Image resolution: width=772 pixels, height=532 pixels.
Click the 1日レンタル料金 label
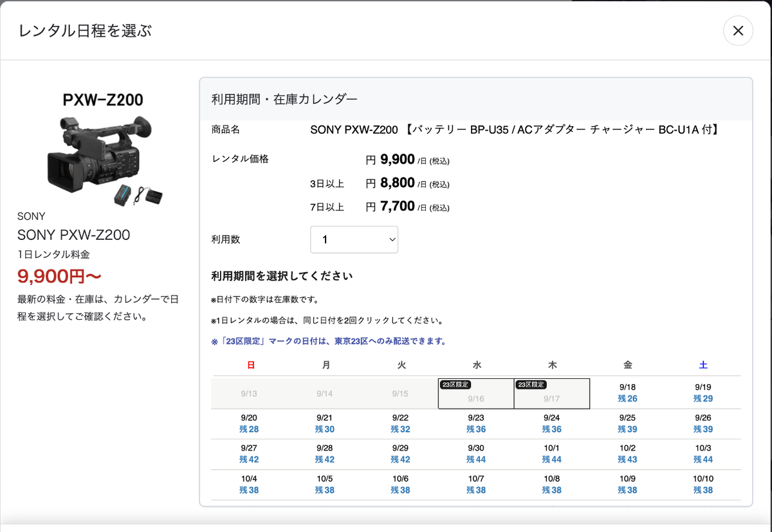53,255
